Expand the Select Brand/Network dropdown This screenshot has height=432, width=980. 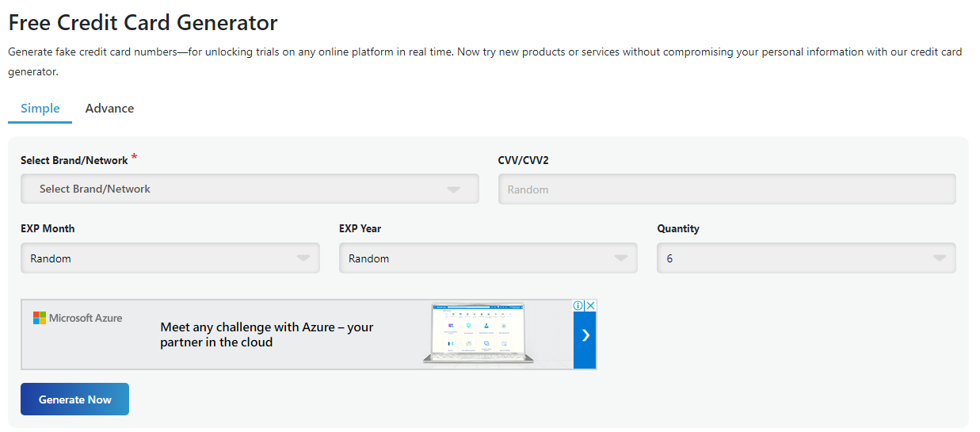(250, 189)
